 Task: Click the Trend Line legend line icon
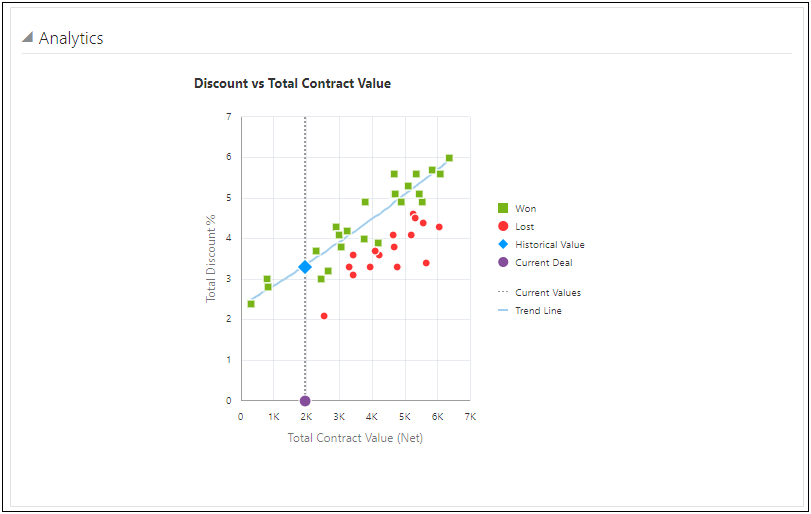click(503, 311)
